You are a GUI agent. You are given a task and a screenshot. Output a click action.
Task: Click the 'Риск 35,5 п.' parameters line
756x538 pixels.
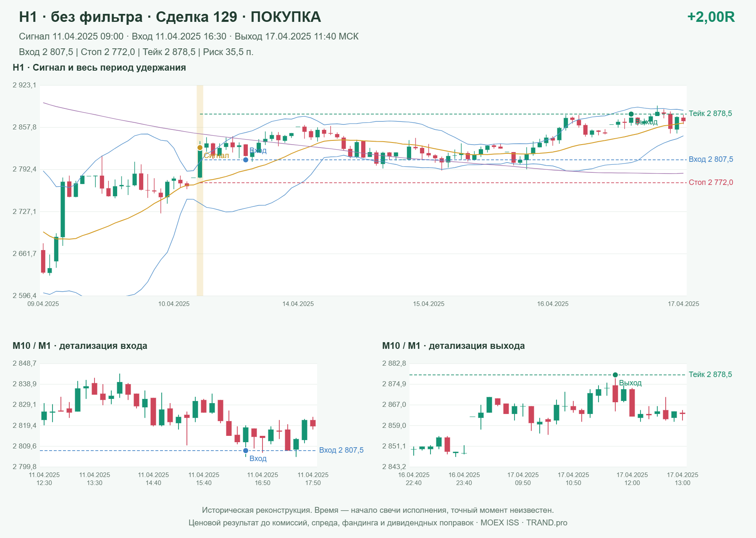click(136, 52)
